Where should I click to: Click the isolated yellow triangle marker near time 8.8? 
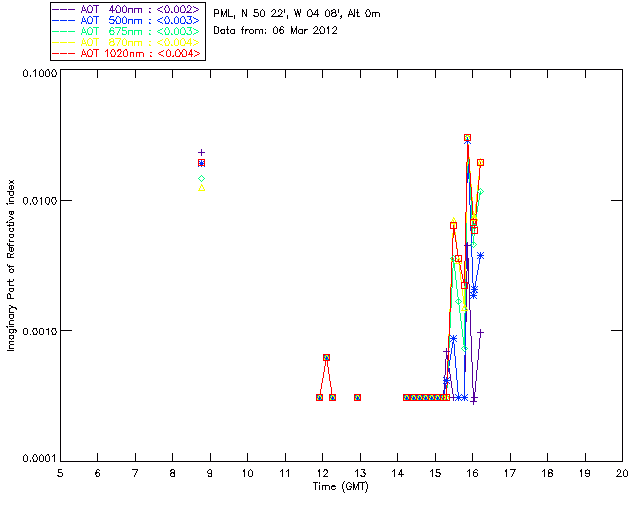(201, 188)
